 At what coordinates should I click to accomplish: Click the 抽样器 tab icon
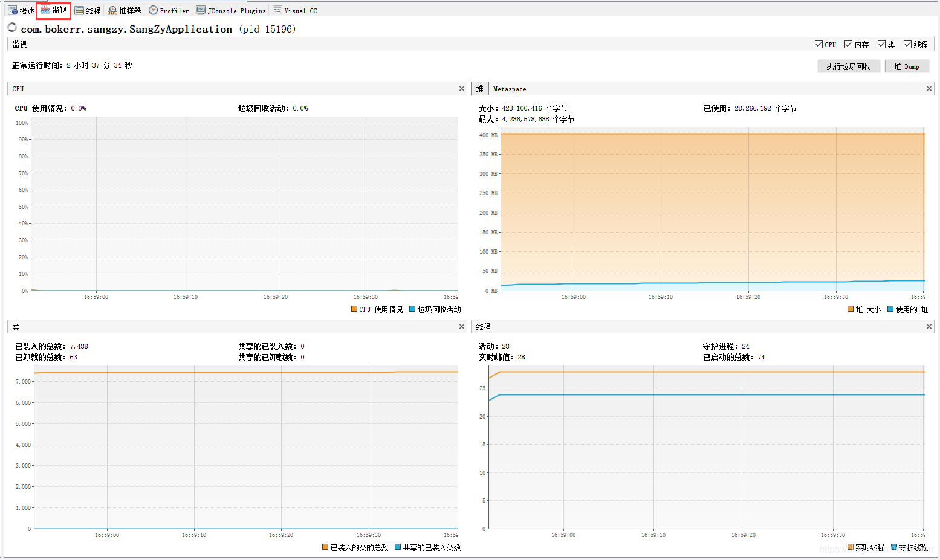tap(112, 10)
